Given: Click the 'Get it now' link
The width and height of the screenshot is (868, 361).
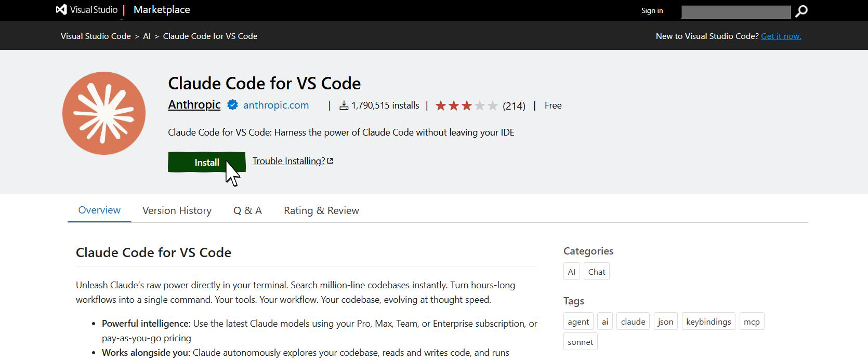Looking at the screenshot, I should 781,36.
